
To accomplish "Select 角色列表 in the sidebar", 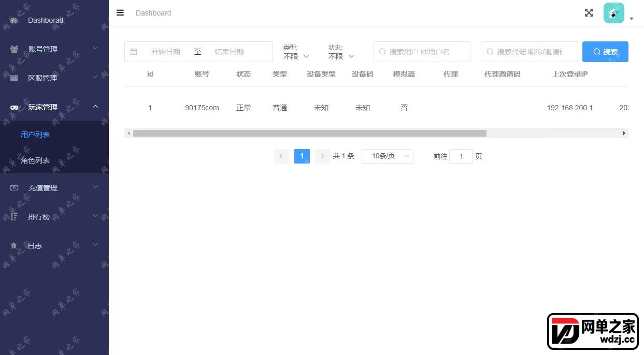I will [x=54, y=160].
